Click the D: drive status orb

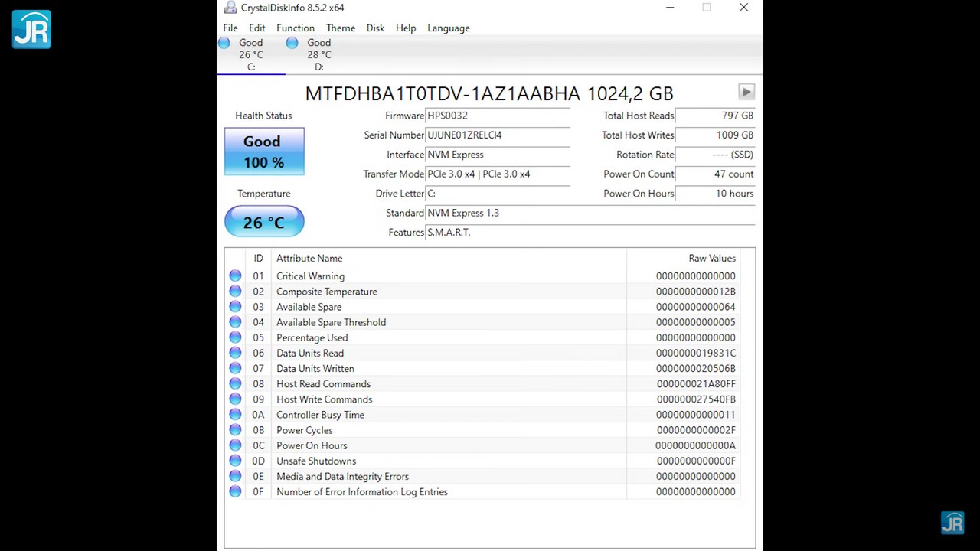tap(292, 44)
